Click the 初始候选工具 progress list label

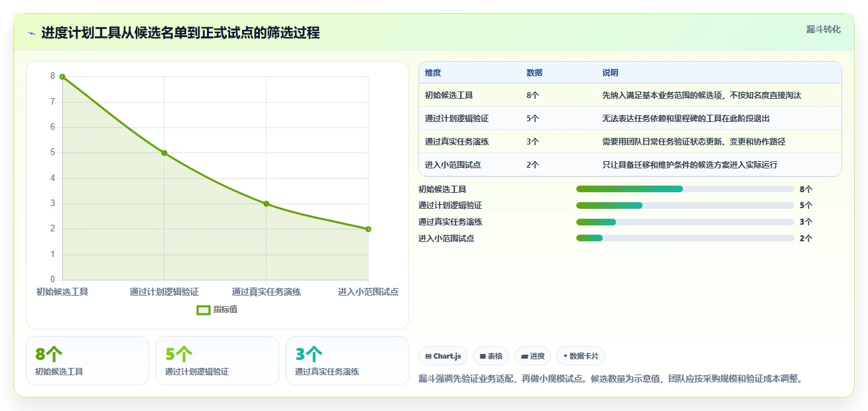(x=442, y=190)
